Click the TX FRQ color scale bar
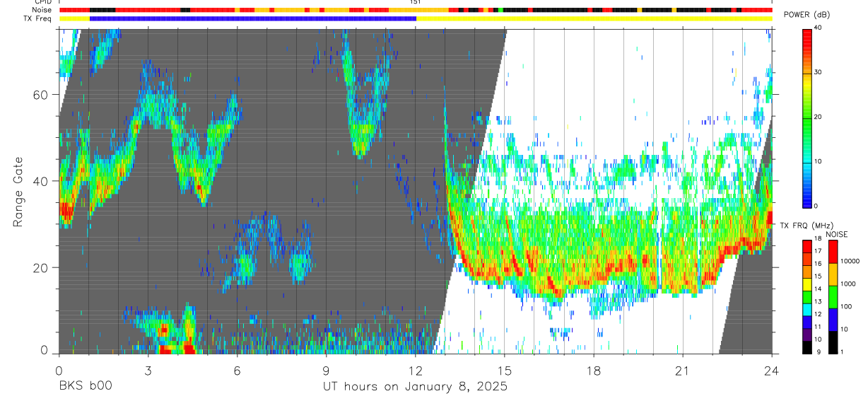868x401 pixels. click(x=807, y=296)
